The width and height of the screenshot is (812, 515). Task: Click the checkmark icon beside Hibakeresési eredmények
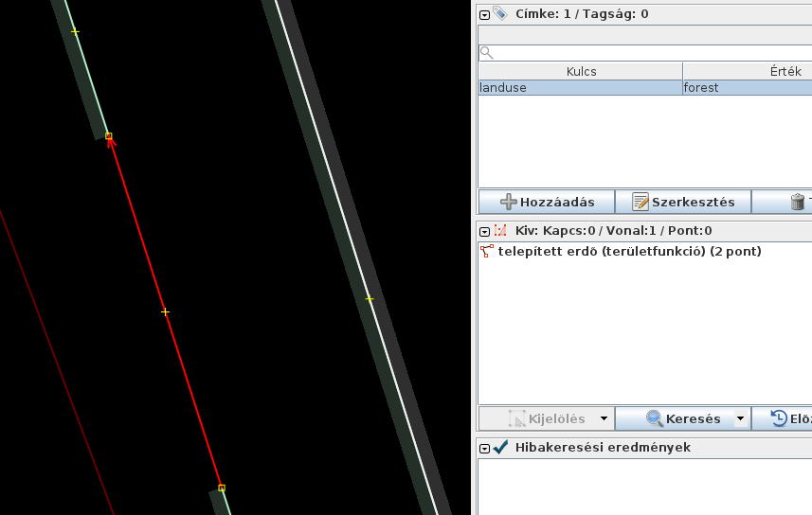coord(501,447)
